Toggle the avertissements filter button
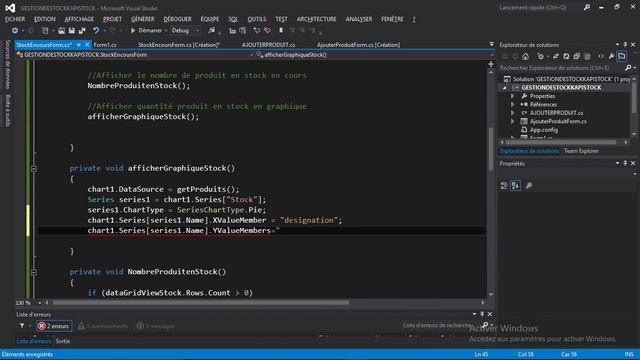 tap(103, 326)
